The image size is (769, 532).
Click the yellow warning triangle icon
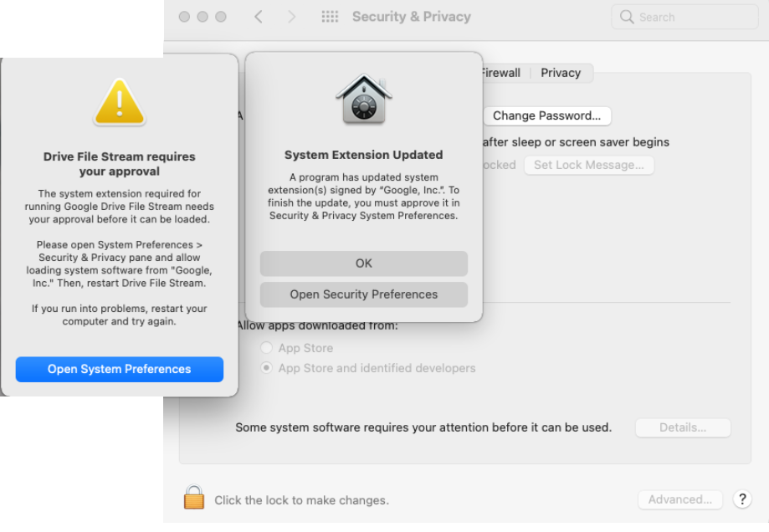click(119, 102)
